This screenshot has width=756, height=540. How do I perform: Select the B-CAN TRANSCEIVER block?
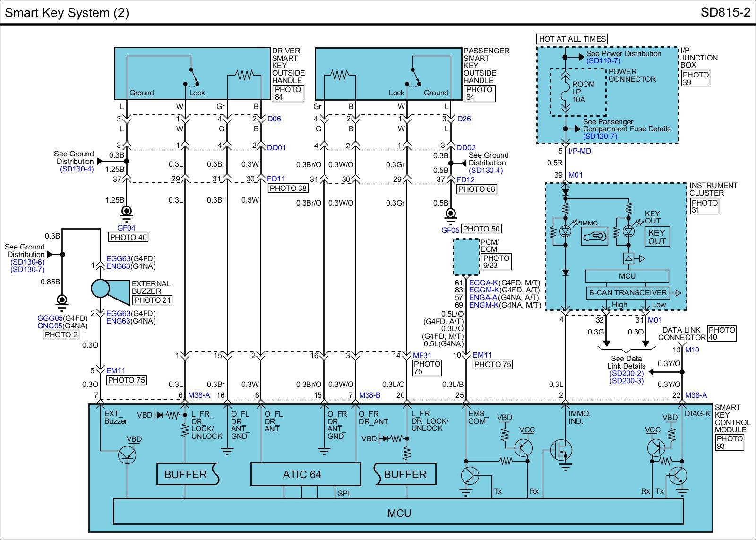click(627, 293)
